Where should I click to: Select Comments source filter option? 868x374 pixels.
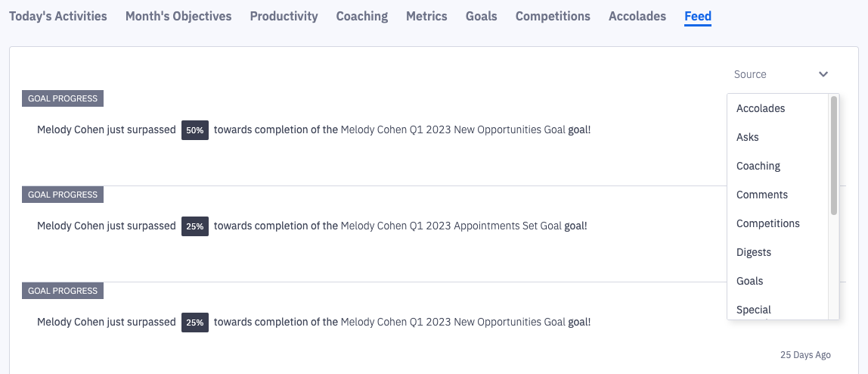pyautogui.click(x=762, y=195)
